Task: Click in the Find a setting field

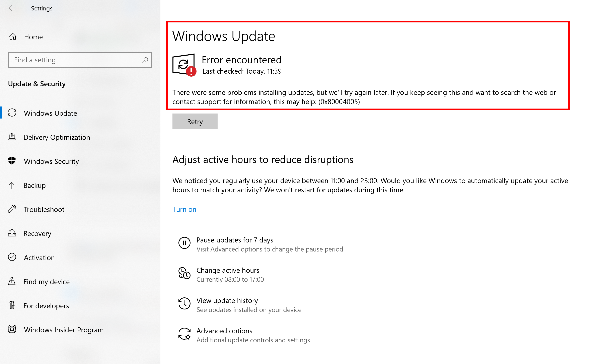Action: (x=73, y=60)
